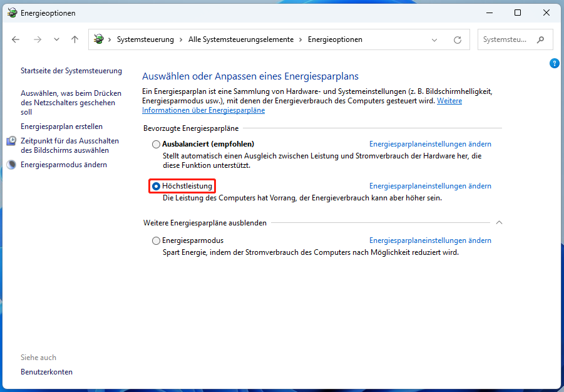Expand the chevron before Systemsteuerung breadcrumb
The width and height of the screenshot is (564, 392).
(x=110, y=39)
